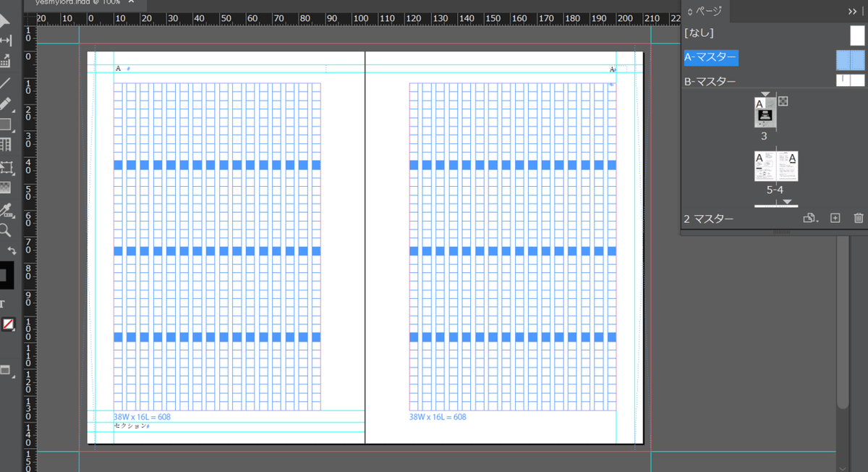Collapse Pages panel with double-arrow icon
The image size is (868, 472).
tap(852, 11)
